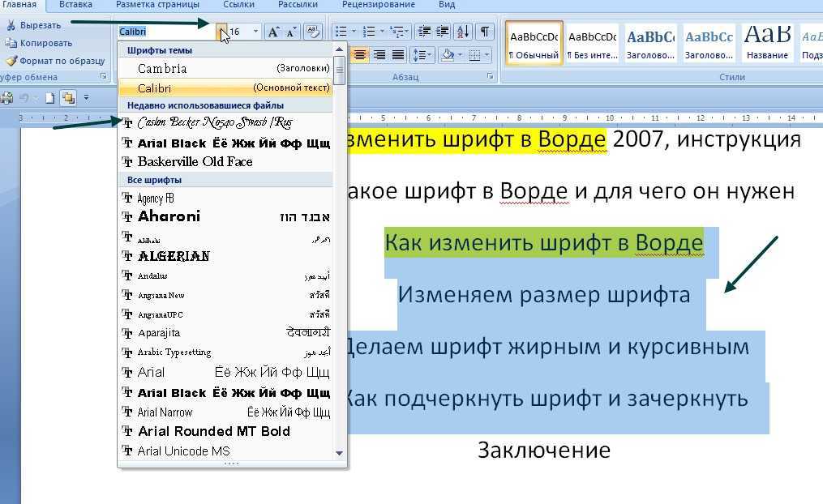Switch to the Вставка tab
The image size is (823, 504).
point(75,5)
